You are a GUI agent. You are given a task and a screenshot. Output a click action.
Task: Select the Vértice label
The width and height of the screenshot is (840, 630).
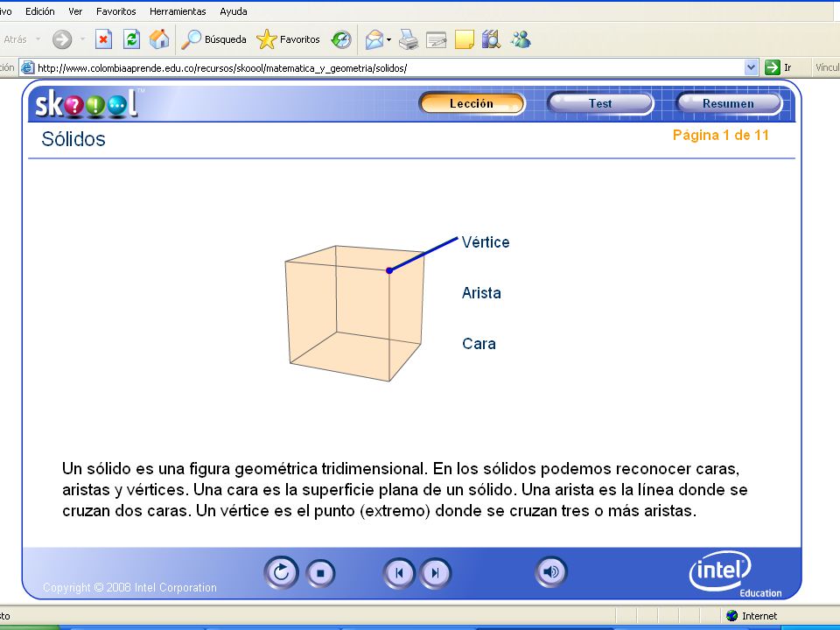tap(486, 242)
